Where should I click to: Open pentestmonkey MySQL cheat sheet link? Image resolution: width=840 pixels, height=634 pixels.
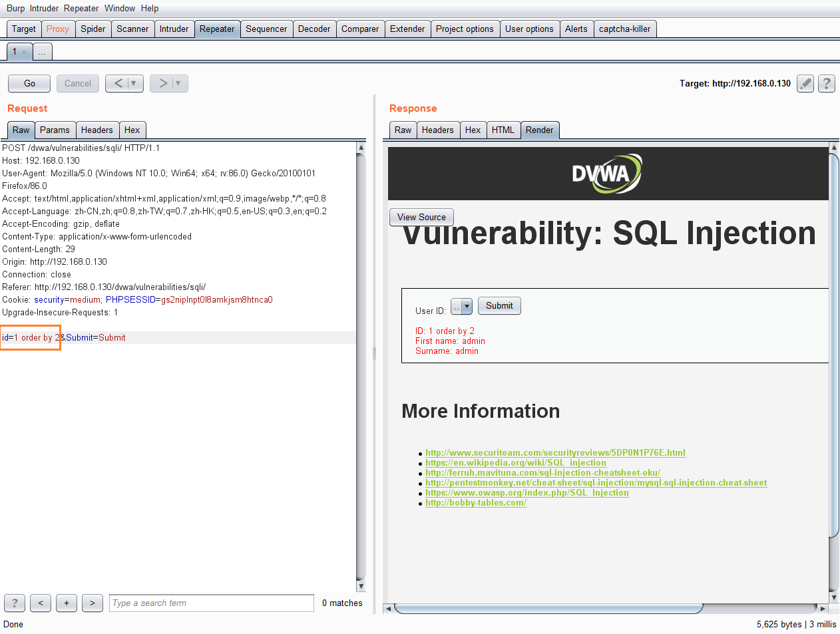tap(596, 482)
